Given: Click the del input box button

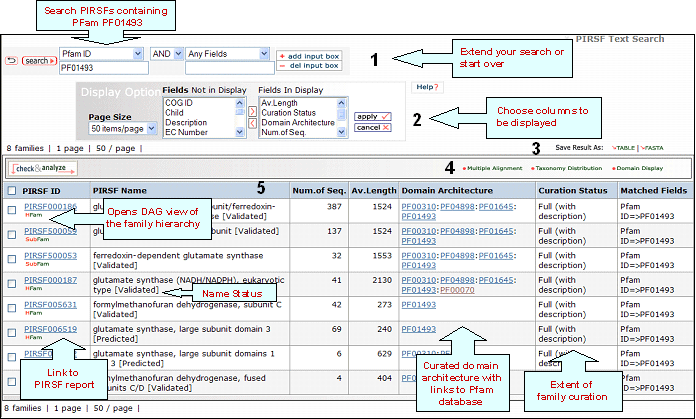Looking at the screenshot, I should (309, 67).
